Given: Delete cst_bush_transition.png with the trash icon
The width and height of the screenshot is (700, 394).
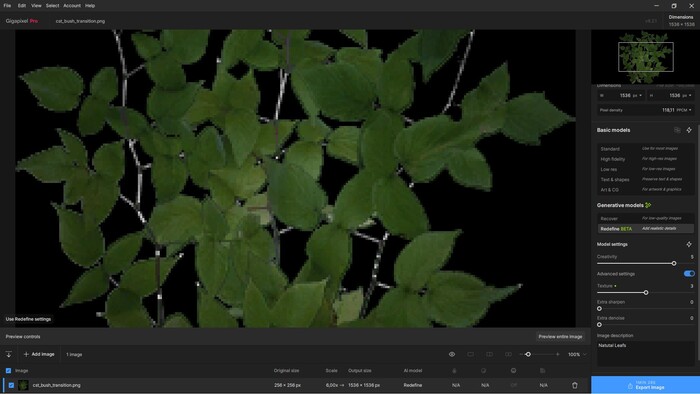Looking at the screenshot, I should coord(575,385).
